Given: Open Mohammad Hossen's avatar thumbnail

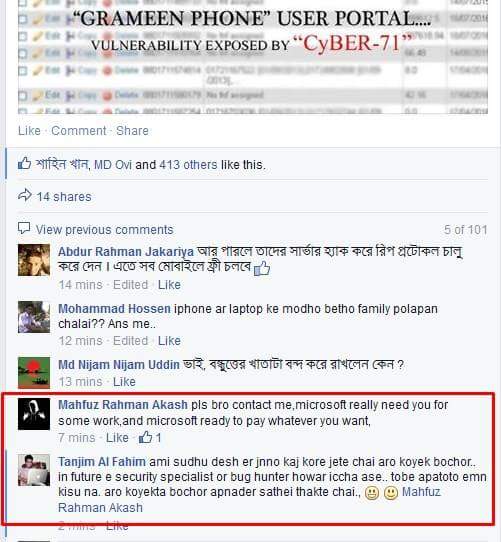Looking at the screenshot, I should tap(34, 317).
